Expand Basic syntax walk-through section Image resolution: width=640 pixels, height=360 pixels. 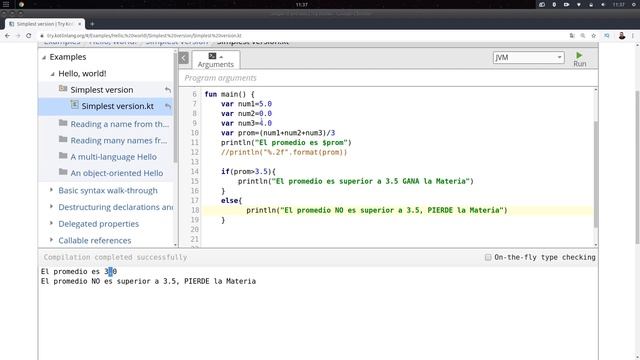[51, 190]
